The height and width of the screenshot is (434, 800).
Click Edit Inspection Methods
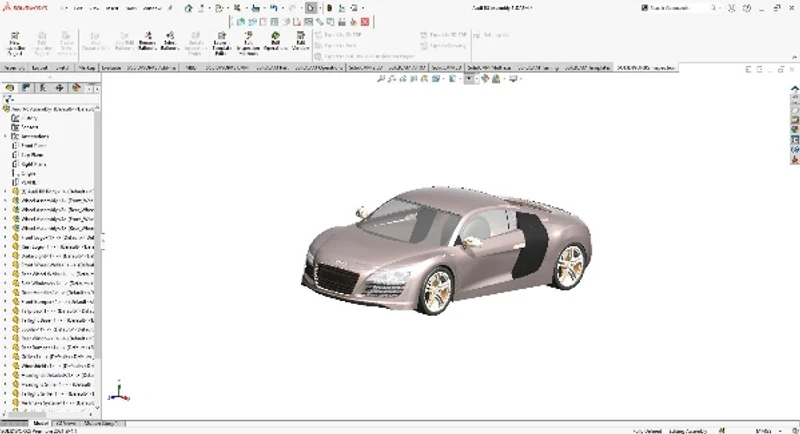248,43
